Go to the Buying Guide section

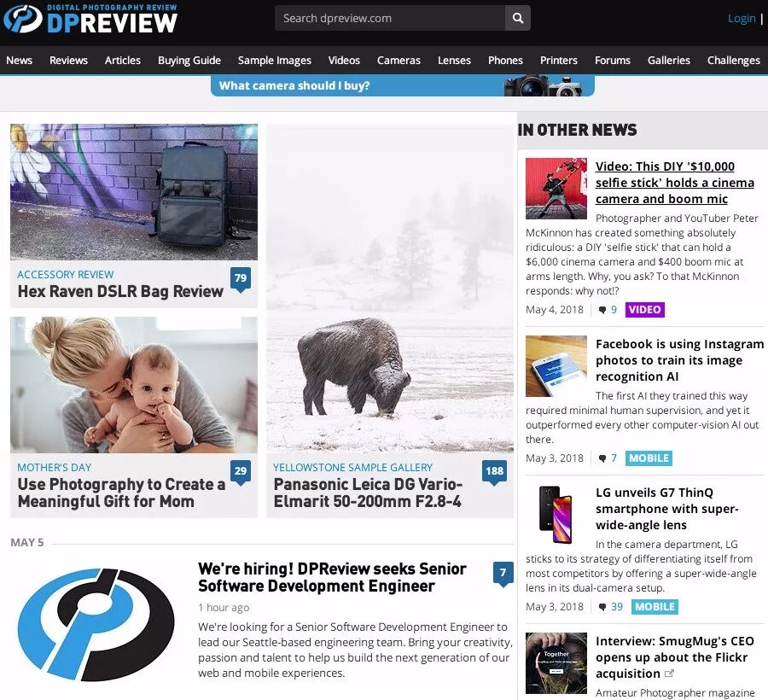[x=189, y=61]
